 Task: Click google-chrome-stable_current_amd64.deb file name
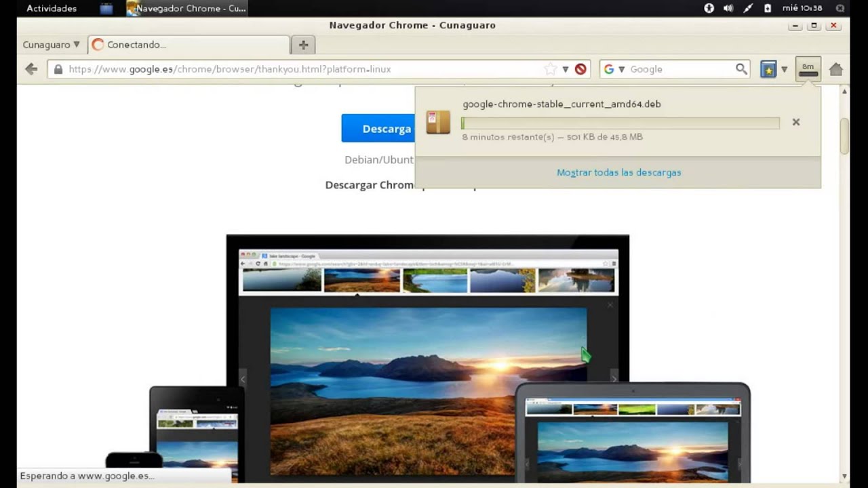pos(561,104)
